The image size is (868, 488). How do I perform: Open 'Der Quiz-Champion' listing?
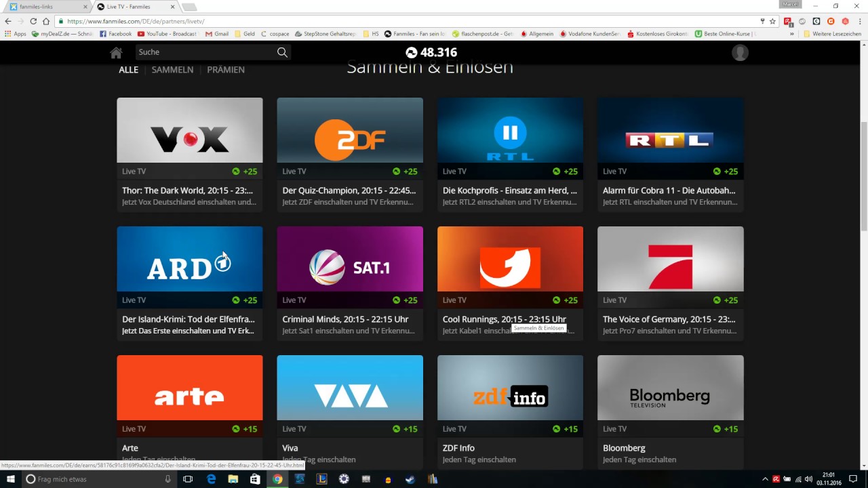click(349, 190)
